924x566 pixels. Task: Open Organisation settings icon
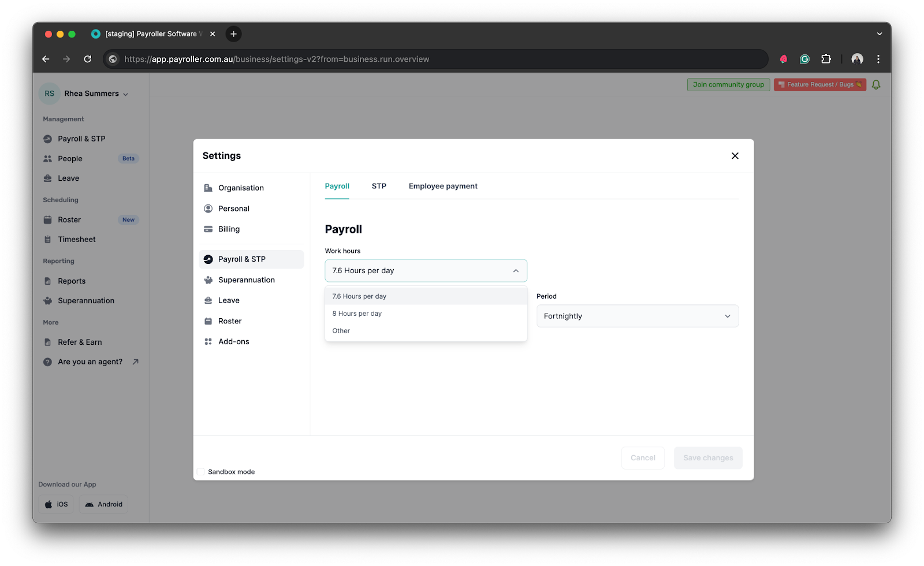pyautogui.click(x=208, y=188)
